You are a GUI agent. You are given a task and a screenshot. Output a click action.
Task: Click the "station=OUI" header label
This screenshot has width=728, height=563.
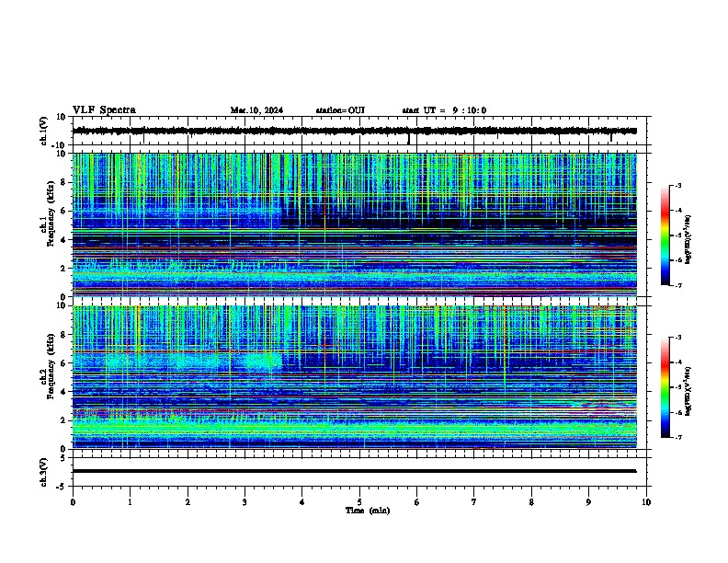tap(340, 110)
